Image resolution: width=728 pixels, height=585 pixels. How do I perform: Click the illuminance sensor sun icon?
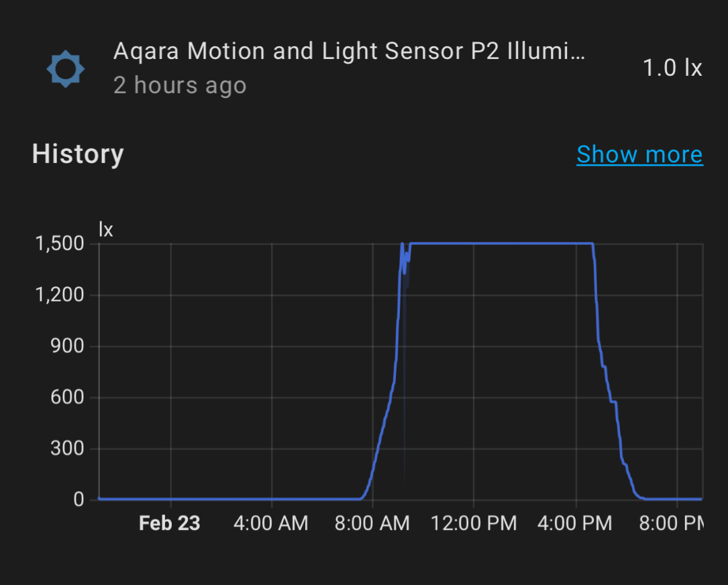[x=66, y=68]
